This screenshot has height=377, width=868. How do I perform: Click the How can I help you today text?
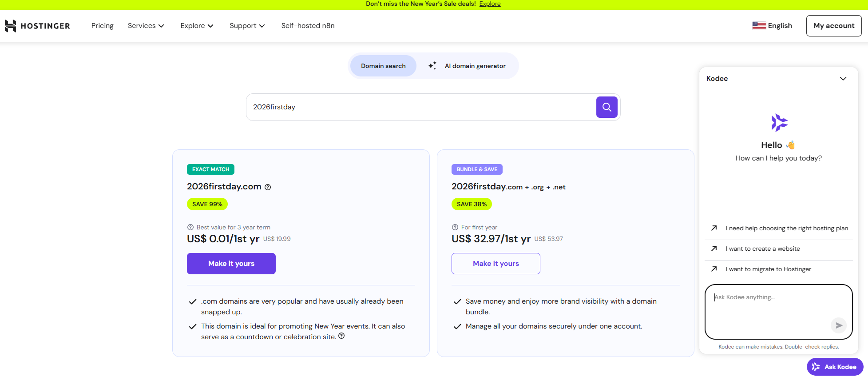tap(779, 158)
